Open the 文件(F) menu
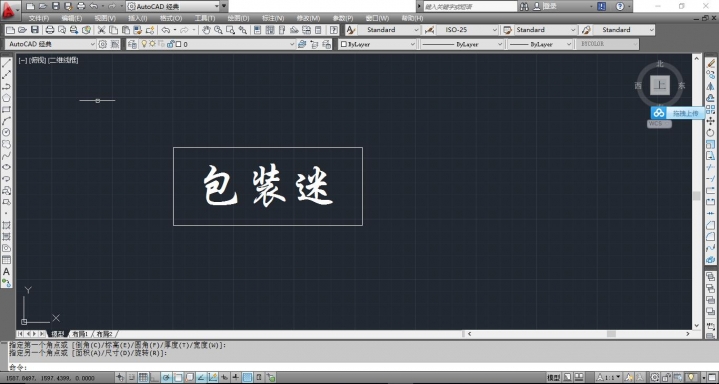This screenshot has width=719, height=384. click(39, 18)
